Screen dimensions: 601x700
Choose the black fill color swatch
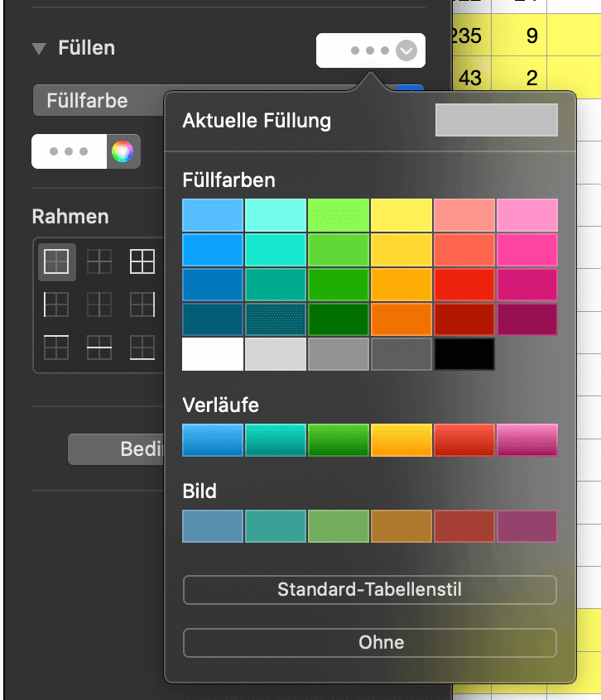click(464, 354)
